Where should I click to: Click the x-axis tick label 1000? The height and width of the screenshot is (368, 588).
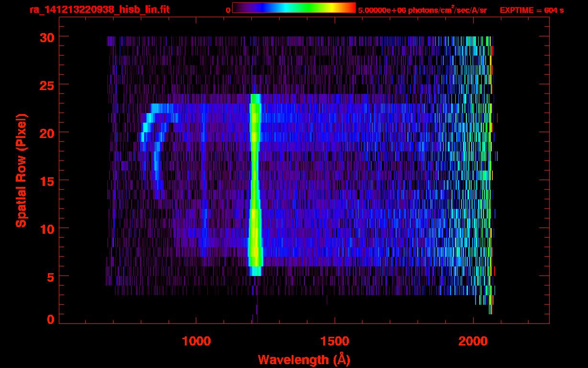coord(196,341)
